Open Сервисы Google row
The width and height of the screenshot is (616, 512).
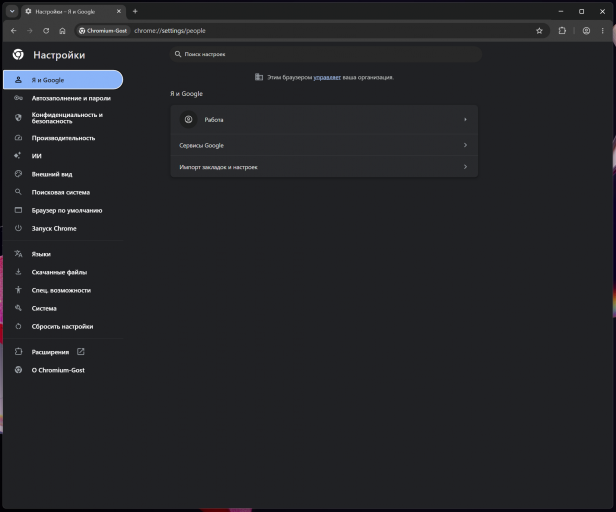click(324, 145)
